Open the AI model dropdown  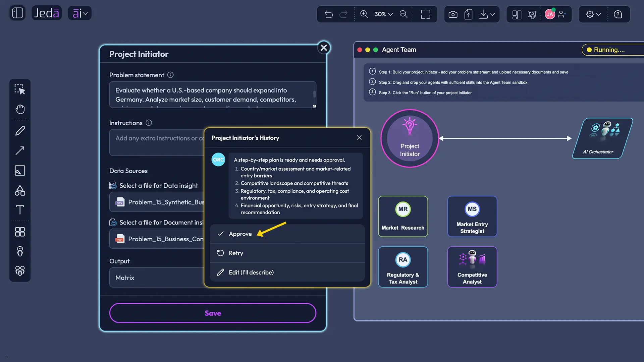point(80,13)
